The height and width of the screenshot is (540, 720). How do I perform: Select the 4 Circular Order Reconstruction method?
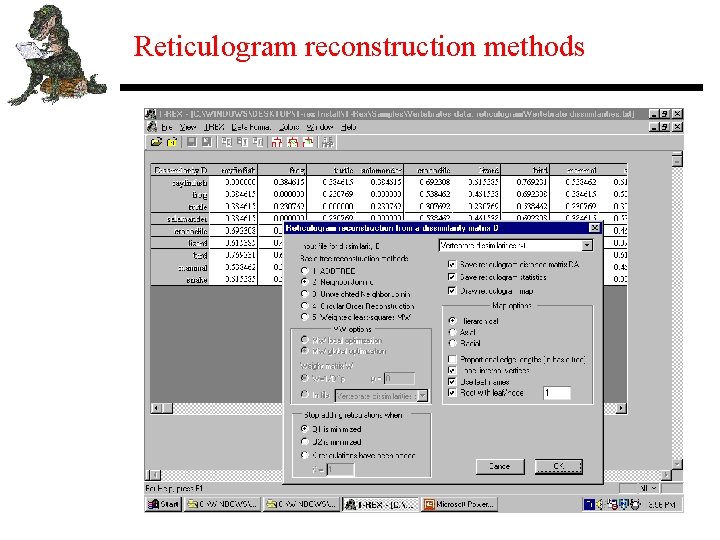(304, 306)
